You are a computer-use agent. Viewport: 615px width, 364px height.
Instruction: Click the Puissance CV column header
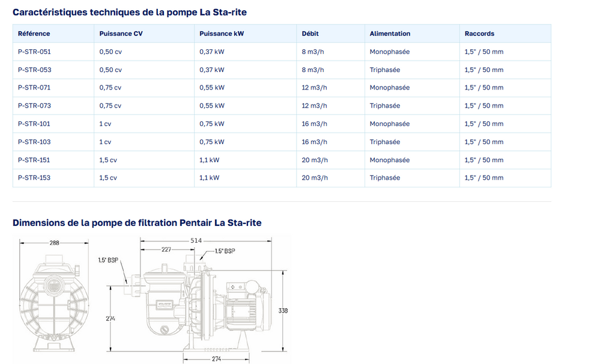tap(144, 34)
